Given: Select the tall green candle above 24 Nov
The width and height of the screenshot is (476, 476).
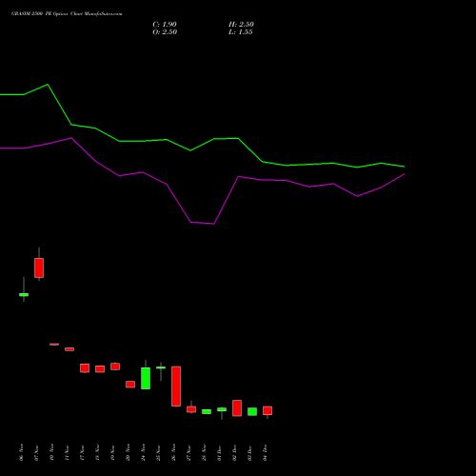Looking at the screenshot, I should point(146,378).
